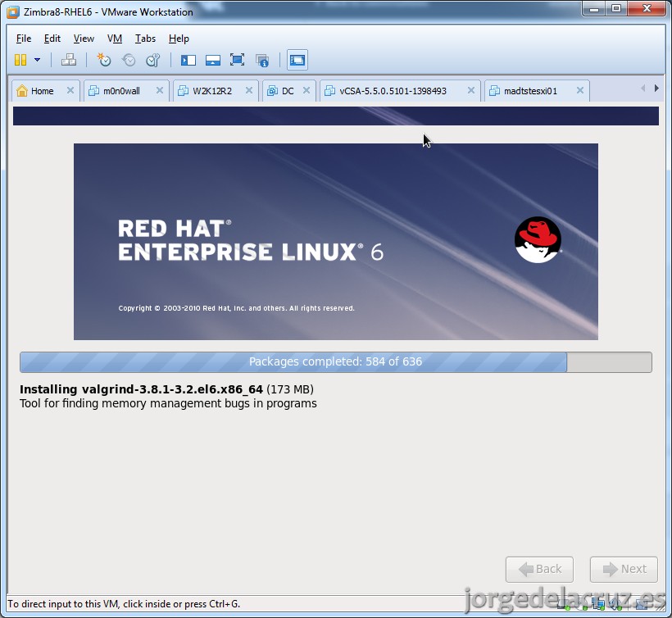Click the Red Hat shadowman logo

538,239
